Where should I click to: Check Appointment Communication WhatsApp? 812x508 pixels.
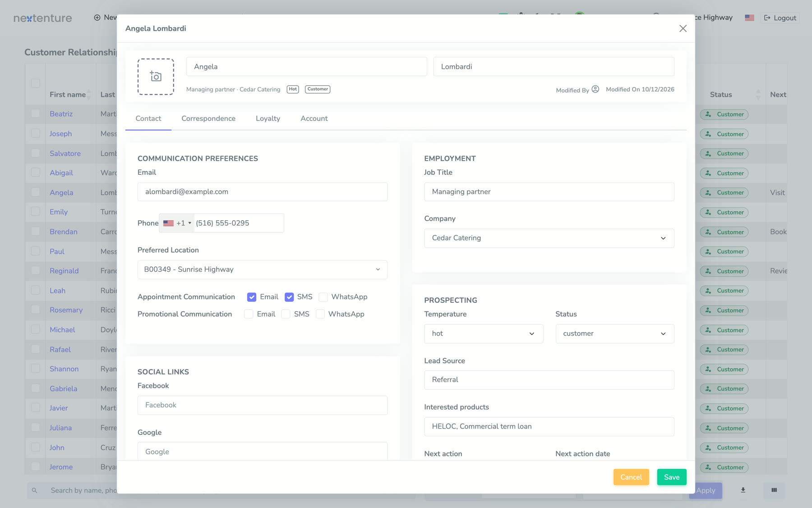pos(323,297)
